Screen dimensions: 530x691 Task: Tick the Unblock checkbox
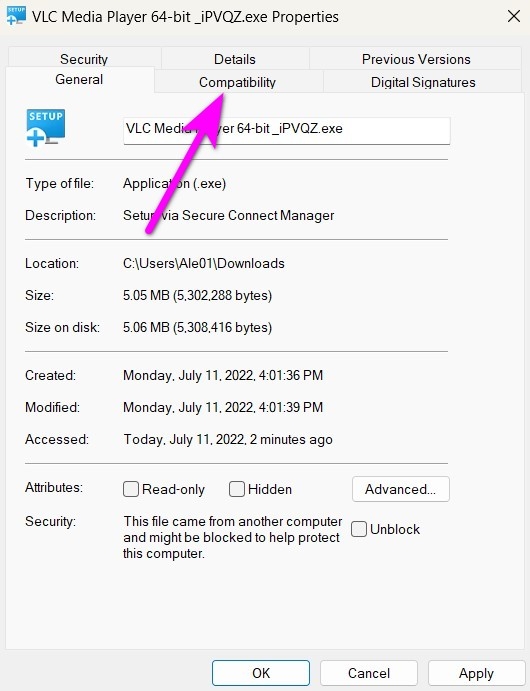tap(359, 528)
